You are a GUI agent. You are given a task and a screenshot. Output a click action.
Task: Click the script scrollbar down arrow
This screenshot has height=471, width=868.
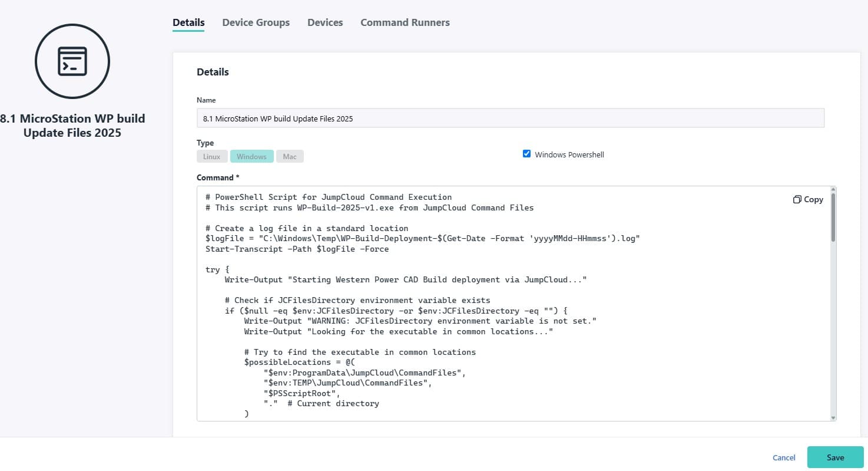(833, 417)
